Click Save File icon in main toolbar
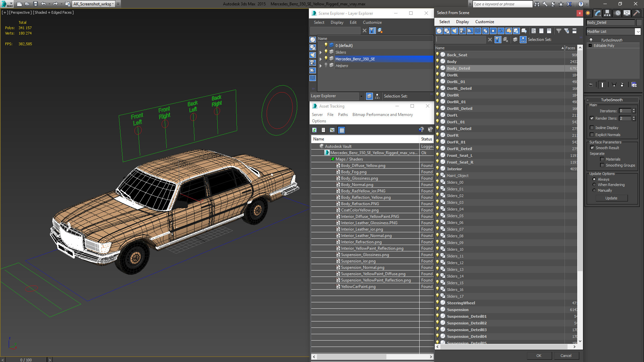Screen dimensions: 644x362 [36, 4]
